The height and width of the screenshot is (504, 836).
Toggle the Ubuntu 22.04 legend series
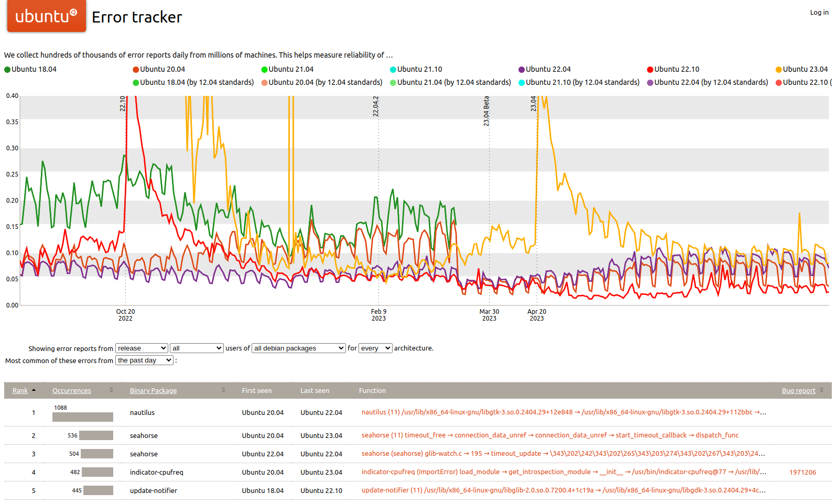545,69
